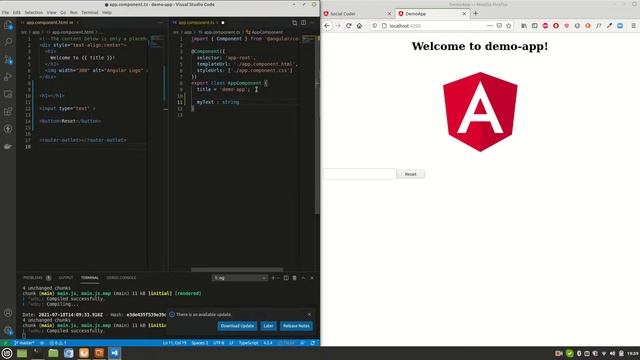Open the File menu in VS Code
This screenshot has height=360, width=640.
click(5, 13)
